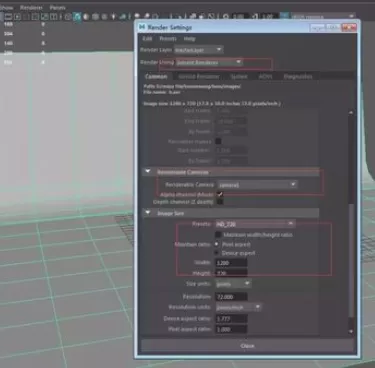Click the light bulb icon in viewport toolbar
The image size is (375, 368).
tap(114, 16)
